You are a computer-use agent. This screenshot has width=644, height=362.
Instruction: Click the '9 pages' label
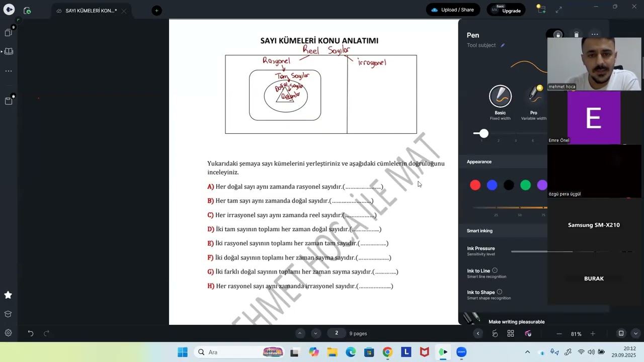pyautogui.click(x=358, y=333)
